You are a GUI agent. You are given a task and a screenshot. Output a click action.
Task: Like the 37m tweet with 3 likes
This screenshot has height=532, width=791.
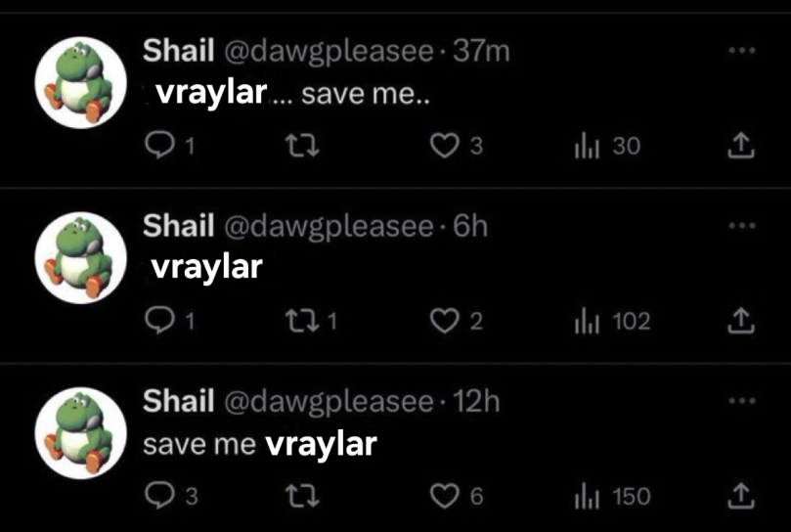pos(444,146)
